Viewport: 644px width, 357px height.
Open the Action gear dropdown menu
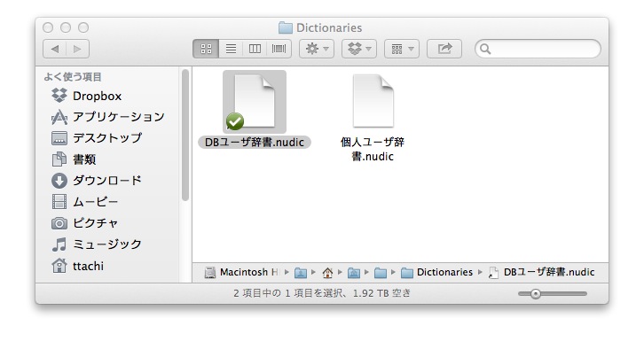pyautogui.click(x=317, y=49)
